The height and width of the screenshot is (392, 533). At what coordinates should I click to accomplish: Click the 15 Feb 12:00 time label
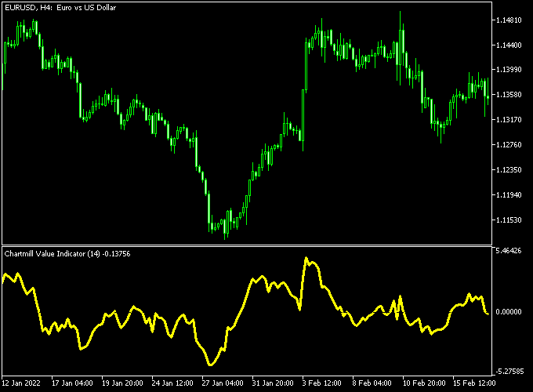pos(474,383)
